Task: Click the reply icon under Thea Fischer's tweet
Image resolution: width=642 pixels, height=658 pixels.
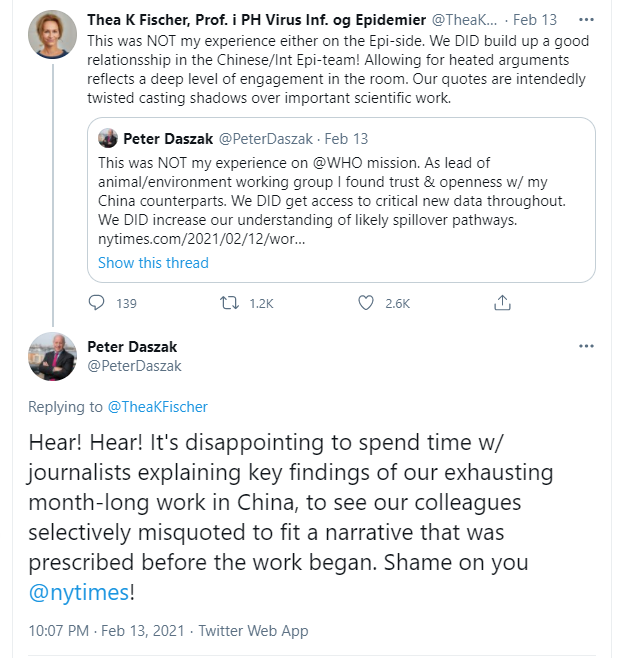Action: point(97,303)
